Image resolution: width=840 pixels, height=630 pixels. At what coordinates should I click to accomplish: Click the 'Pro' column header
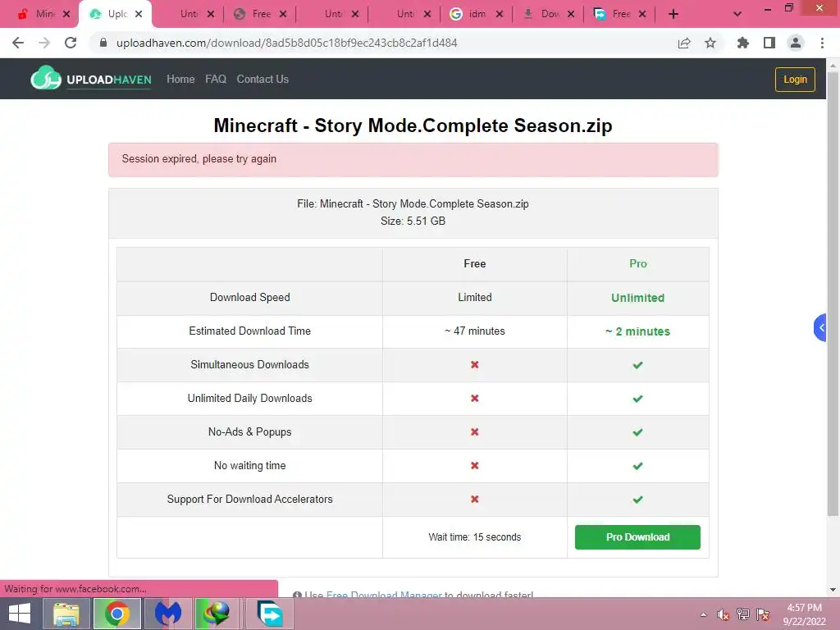pyautogui.click(x=637, y=263)
